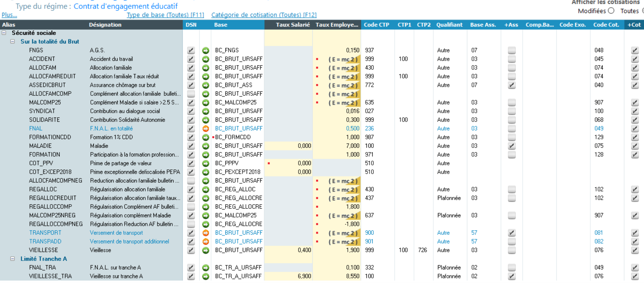
Task: Open the Plus... link
Action: point(9,15)
